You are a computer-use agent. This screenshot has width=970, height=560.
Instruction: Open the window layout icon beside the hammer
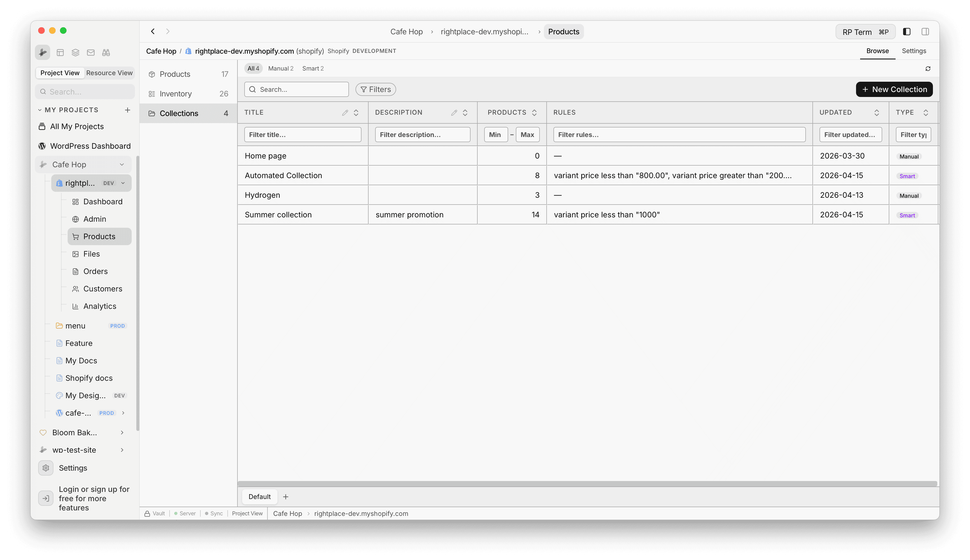[x=60, y=52]
